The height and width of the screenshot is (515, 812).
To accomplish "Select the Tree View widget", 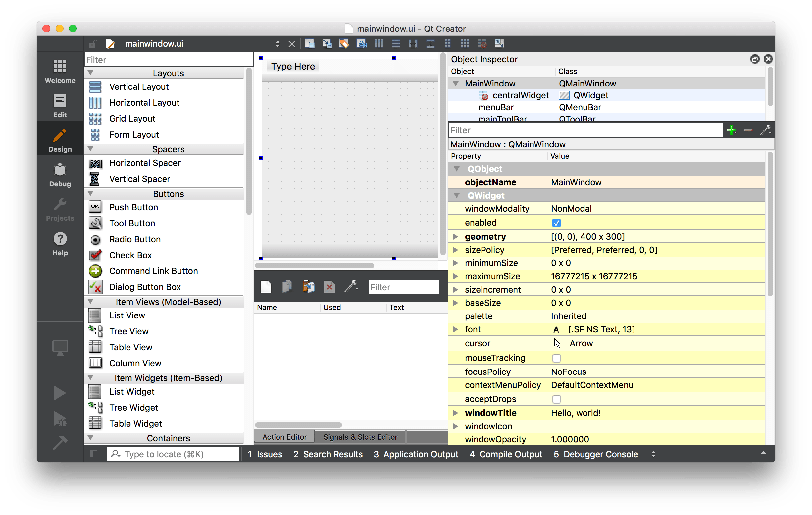I will (128, 331).
